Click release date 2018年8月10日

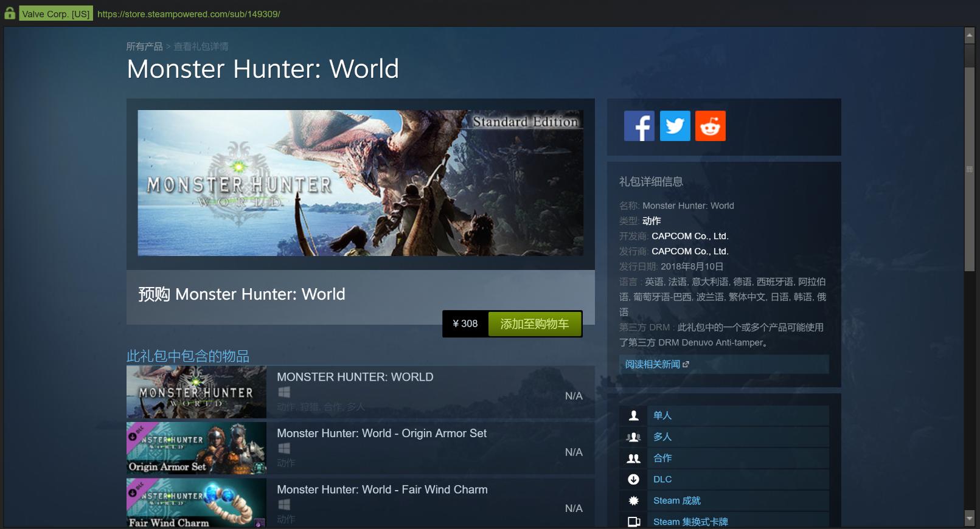point(692,266)
